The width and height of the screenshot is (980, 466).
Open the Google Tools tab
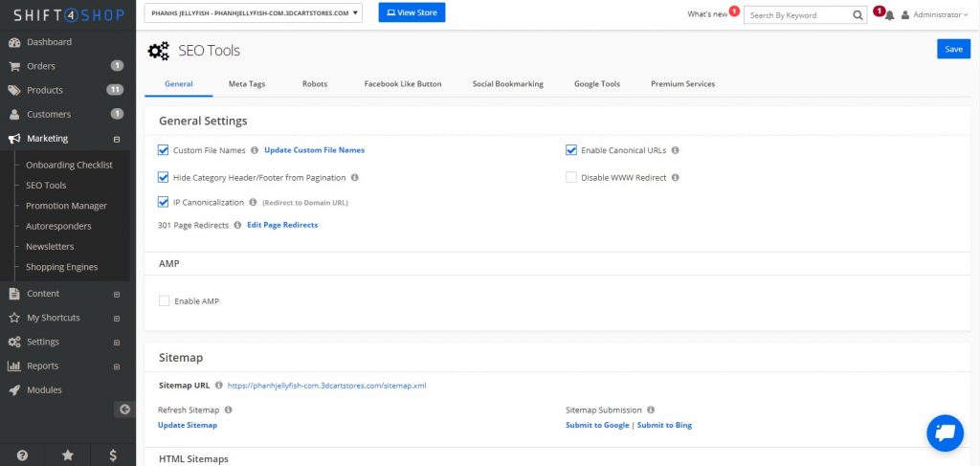pos(596,84)
